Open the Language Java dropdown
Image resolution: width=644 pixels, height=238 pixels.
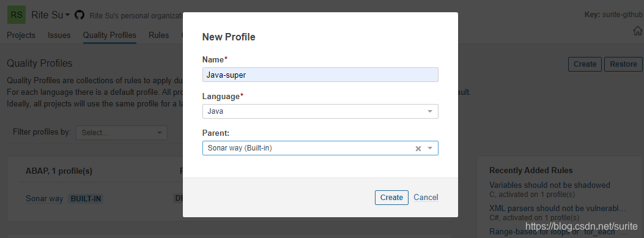click(320, 111)
